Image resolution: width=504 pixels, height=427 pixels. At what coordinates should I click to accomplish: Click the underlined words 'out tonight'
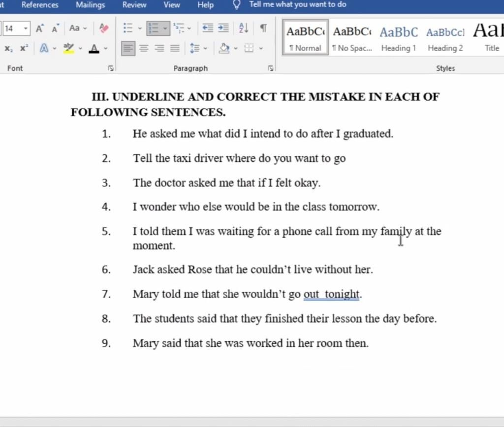(331, 294)
